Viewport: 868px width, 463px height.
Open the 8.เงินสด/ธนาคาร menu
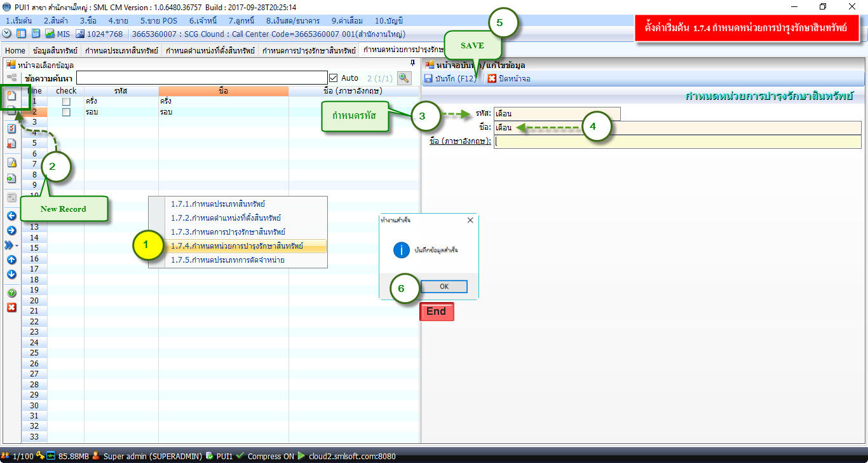pyautogui.click(x=293, y=21)
